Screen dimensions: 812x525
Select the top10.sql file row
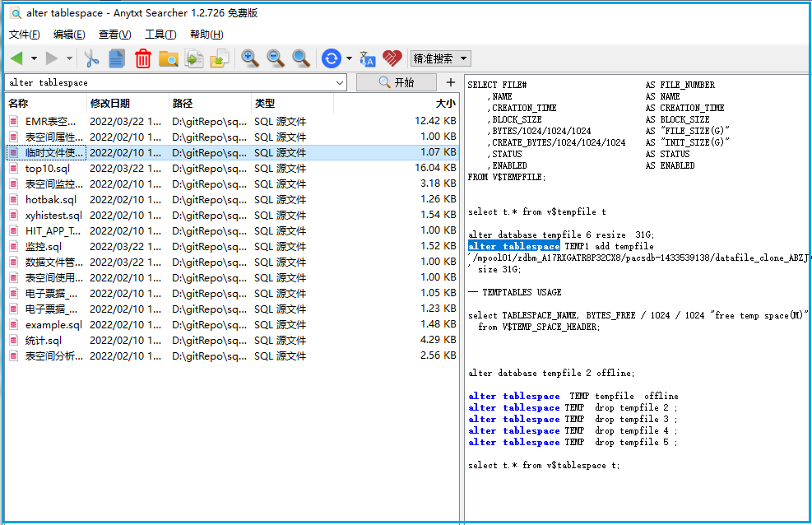click(x=47, y=169)
